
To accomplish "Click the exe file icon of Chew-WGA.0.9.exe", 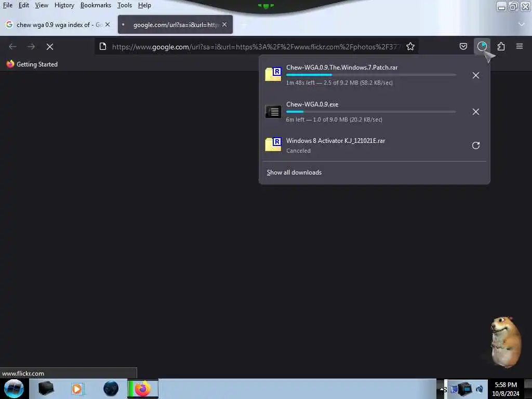I will point(273,111).
